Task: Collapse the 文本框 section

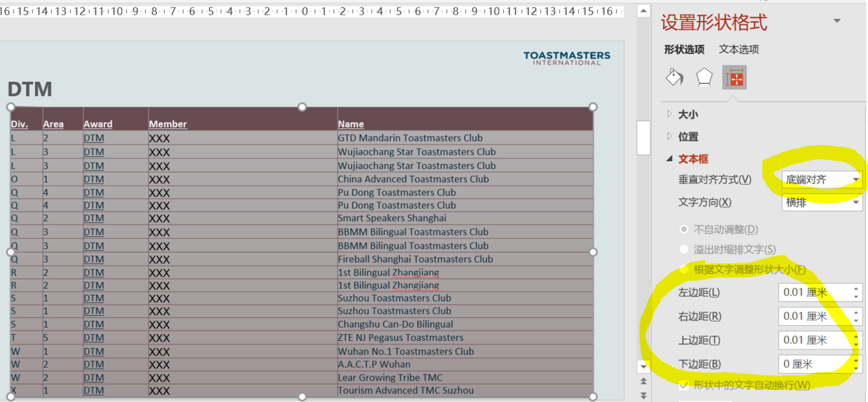Action: [x=670, y=159]
